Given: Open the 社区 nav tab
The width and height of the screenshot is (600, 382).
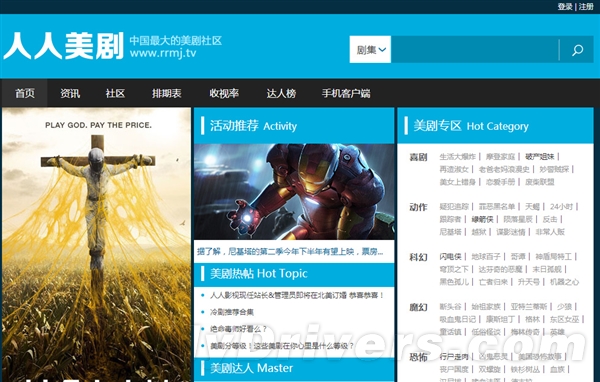Looking at the screenshot, I should point(115,93).
